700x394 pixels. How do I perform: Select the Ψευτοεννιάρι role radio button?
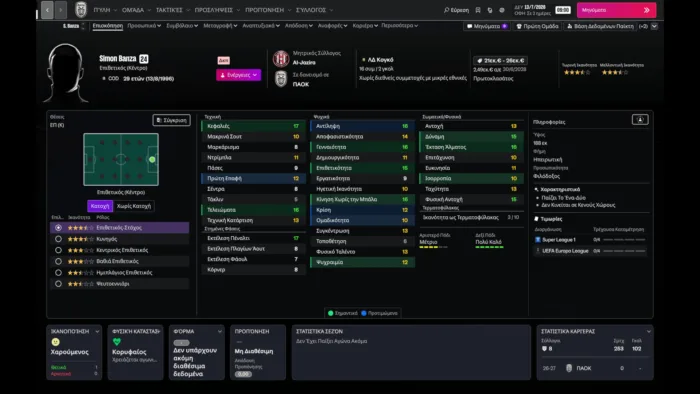click(x=58, y=283)
